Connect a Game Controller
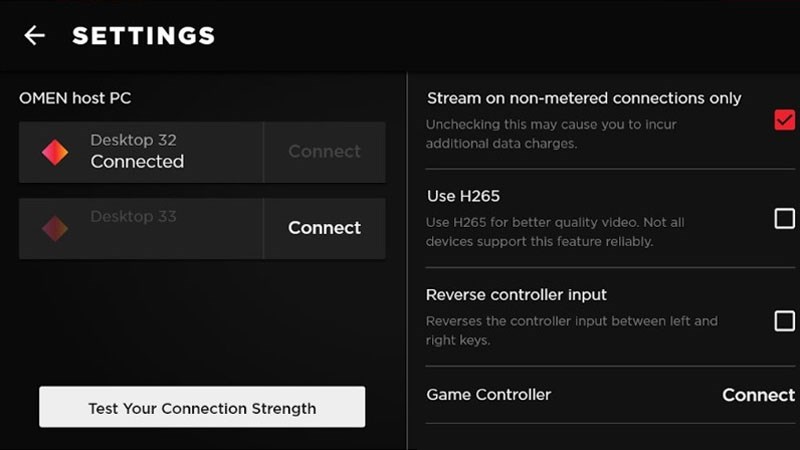 pyautogui.click(x=758, y=395)
